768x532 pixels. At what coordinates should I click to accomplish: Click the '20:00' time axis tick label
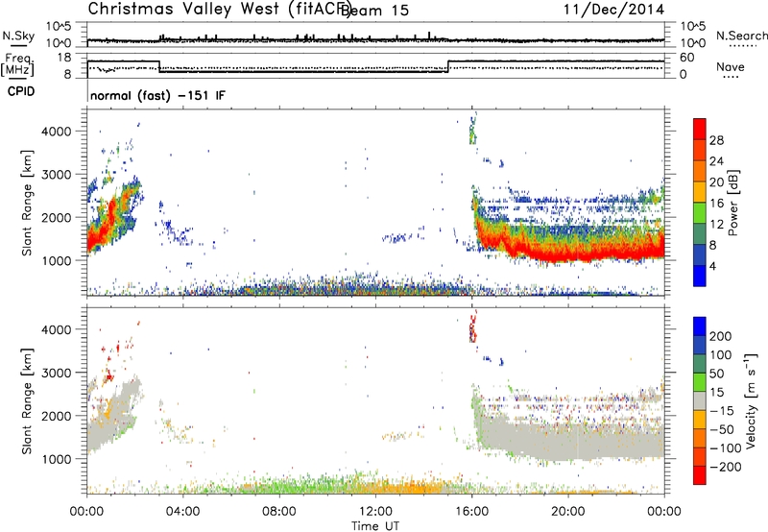[x=568, y=512]
